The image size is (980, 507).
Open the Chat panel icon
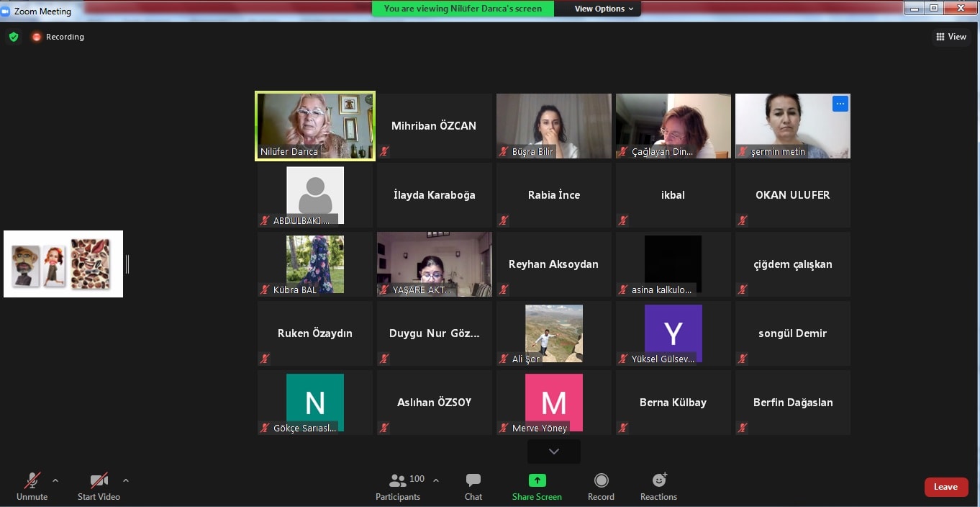point(473,481)
